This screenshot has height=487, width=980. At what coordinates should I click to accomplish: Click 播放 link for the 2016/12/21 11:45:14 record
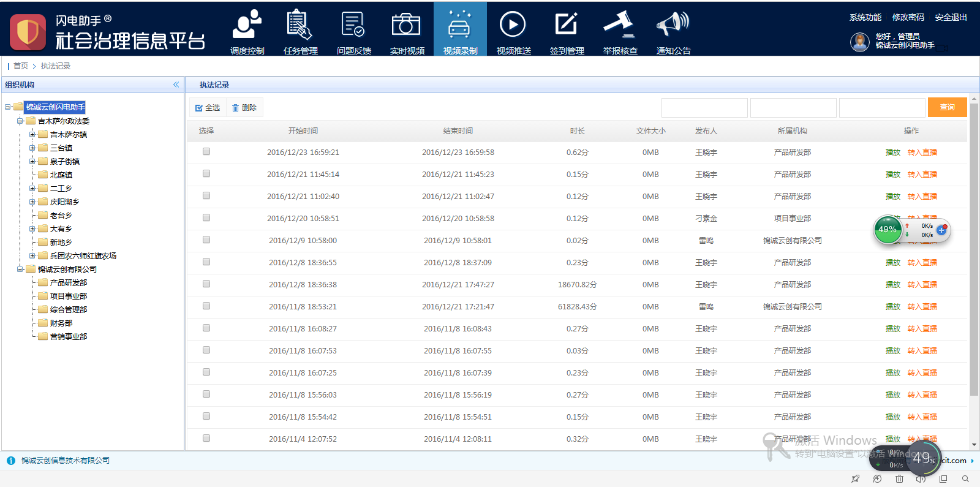[x=892, y=174]
